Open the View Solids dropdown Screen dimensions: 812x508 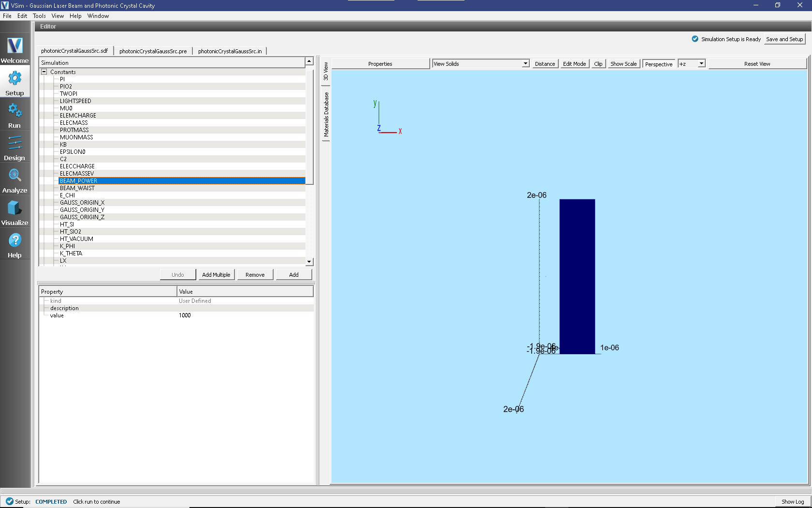click(481, 63)
